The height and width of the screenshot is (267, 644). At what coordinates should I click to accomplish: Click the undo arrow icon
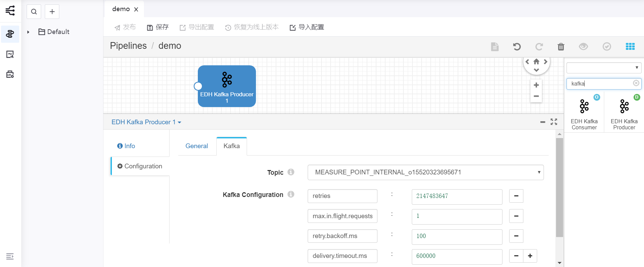point(517,46)
